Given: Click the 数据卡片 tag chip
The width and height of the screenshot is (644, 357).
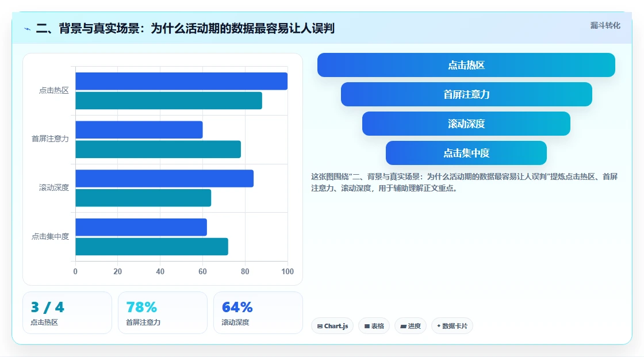Looking at the screenshot, I should [x=452, y=326].
